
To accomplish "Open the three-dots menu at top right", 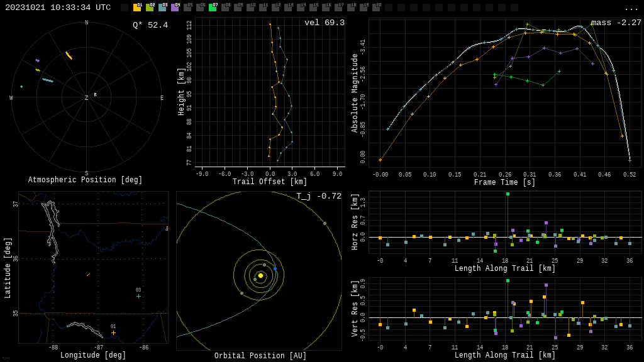I will (631, 8).
